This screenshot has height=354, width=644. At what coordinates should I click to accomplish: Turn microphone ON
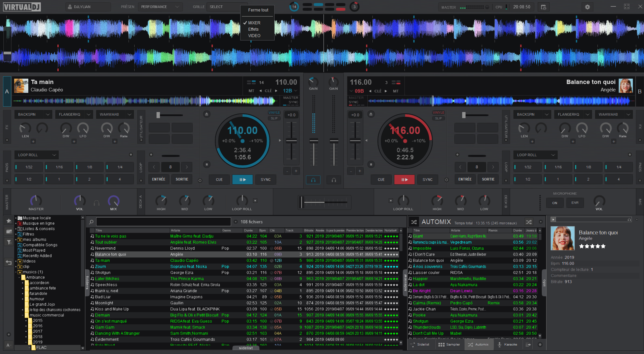[x=555, y=203]
